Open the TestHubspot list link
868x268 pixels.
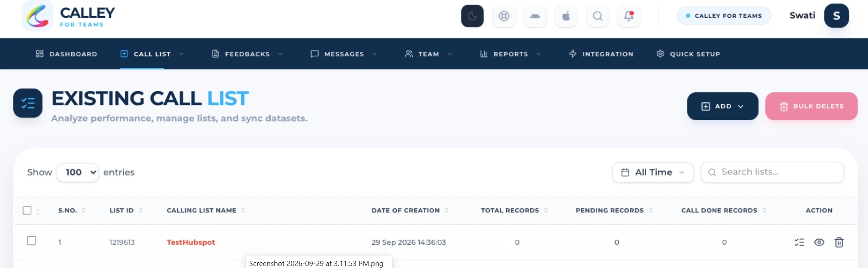click(191, 242)
